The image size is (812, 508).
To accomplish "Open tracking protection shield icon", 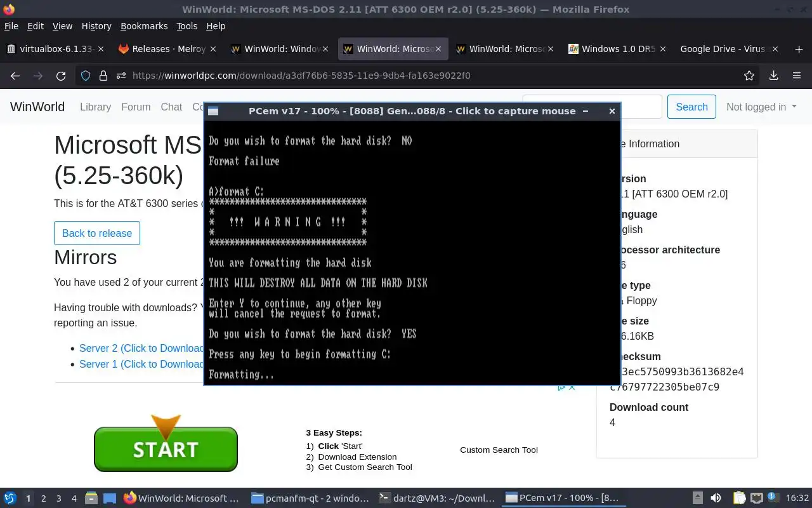I will [x=86, y=76].
